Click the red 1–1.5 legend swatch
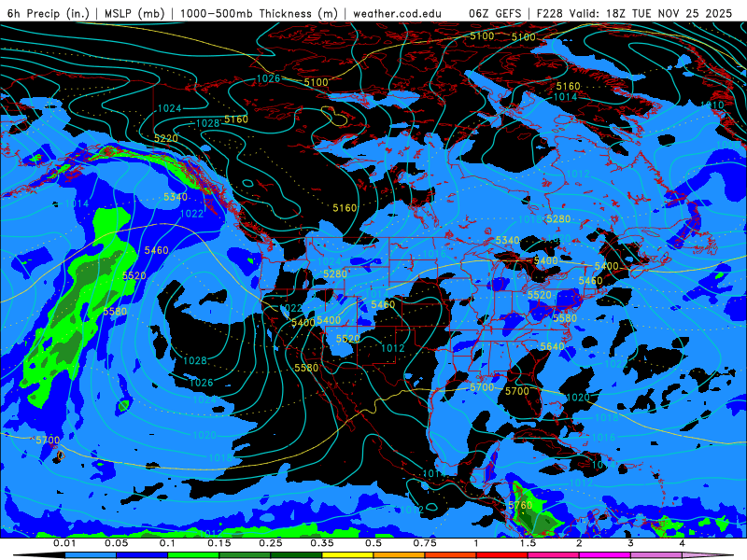 click(502, 555)
